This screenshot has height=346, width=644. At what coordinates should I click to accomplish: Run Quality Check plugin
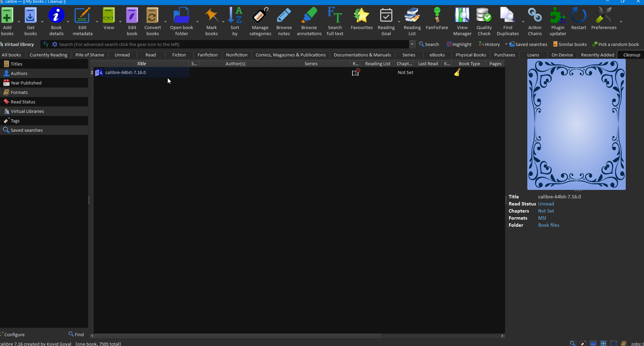click(x=484, y=21)
